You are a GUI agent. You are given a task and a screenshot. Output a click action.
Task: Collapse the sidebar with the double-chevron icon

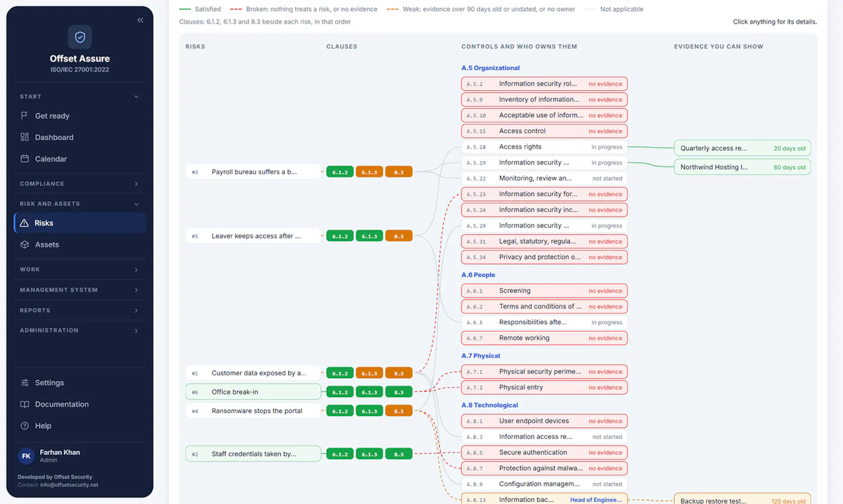(x=140, y=20)
